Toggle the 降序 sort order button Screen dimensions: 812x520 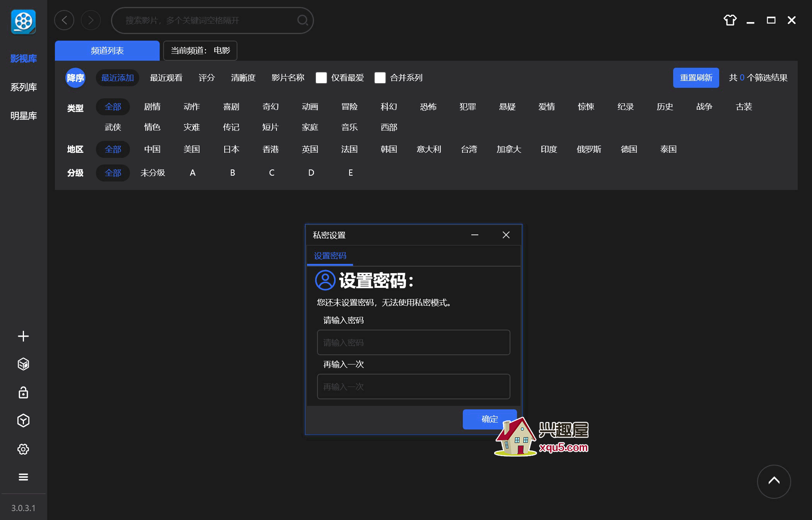tap(75, 78)
